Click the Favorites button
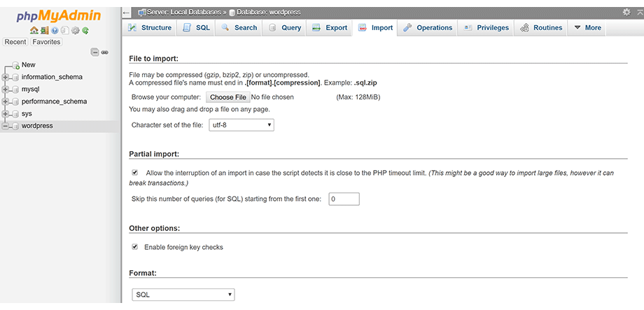This screenshot has height=310, width=644. [x=46, y=42]
